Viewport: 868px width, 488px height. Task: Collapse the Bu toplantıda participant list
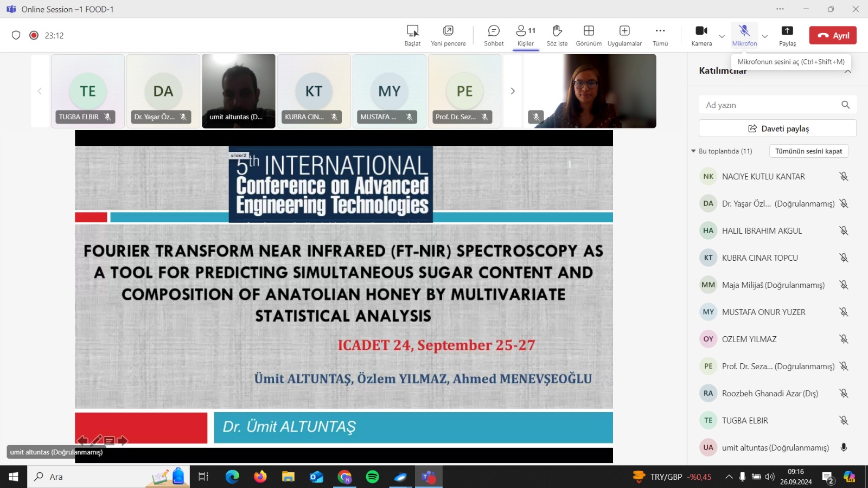(693, 151)
